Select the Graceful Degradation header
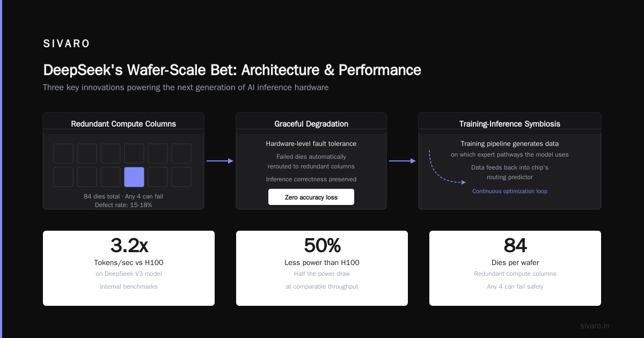This screenshot has height=338, width=644. [x=311, y=124]
